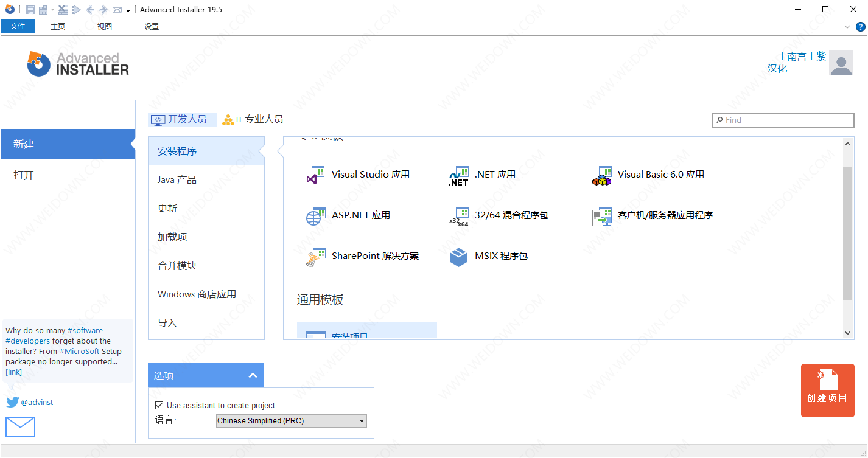Expand the ribbon using the chevron
This screenshot has height=458, width=868.
[x=847, y=27]
